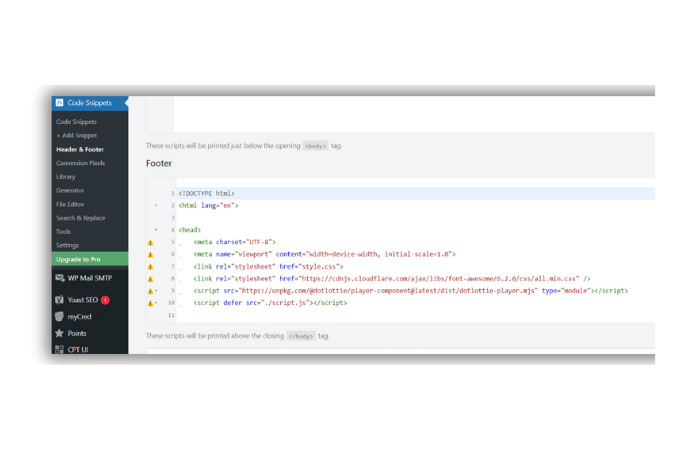Click the warning icon on line 7
700x450 pixels.
click(x=150, y=267)
